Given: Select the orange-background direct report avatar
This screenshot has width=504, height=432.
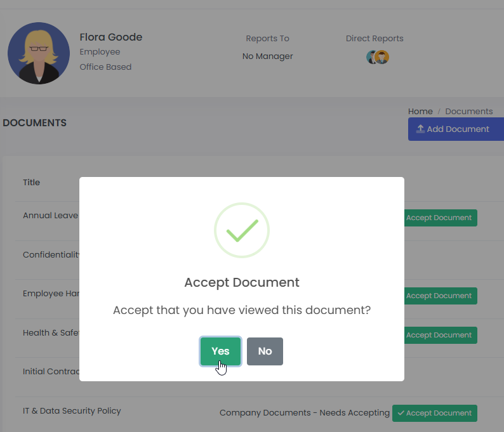Looking at the screenshot, I should click(x=382, y=57).
